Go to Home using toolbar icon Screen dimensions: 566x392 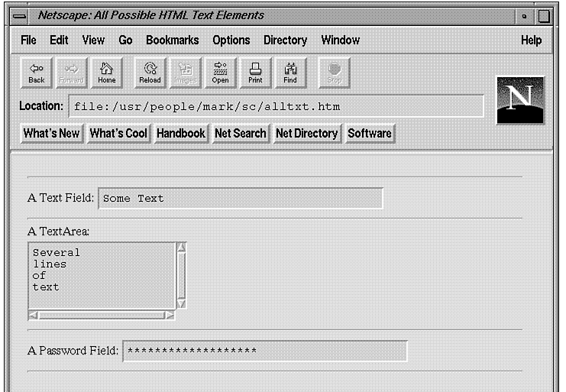tap(107, 72)
